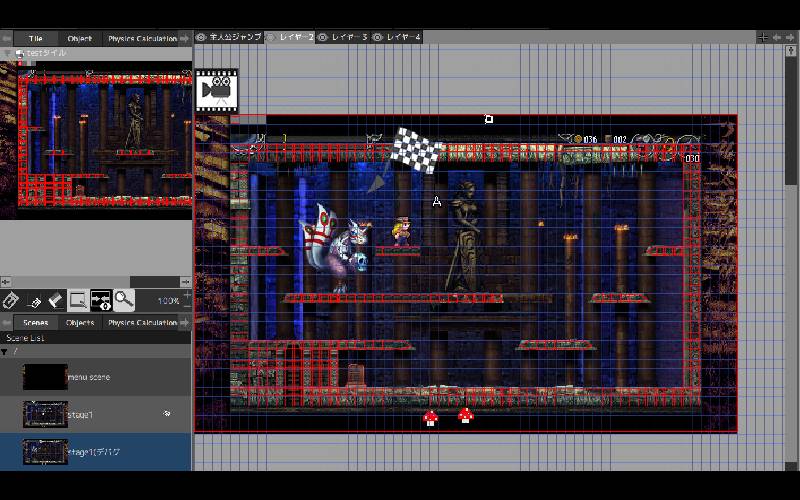Collapse the Scene List root folder

click(4, 352)
